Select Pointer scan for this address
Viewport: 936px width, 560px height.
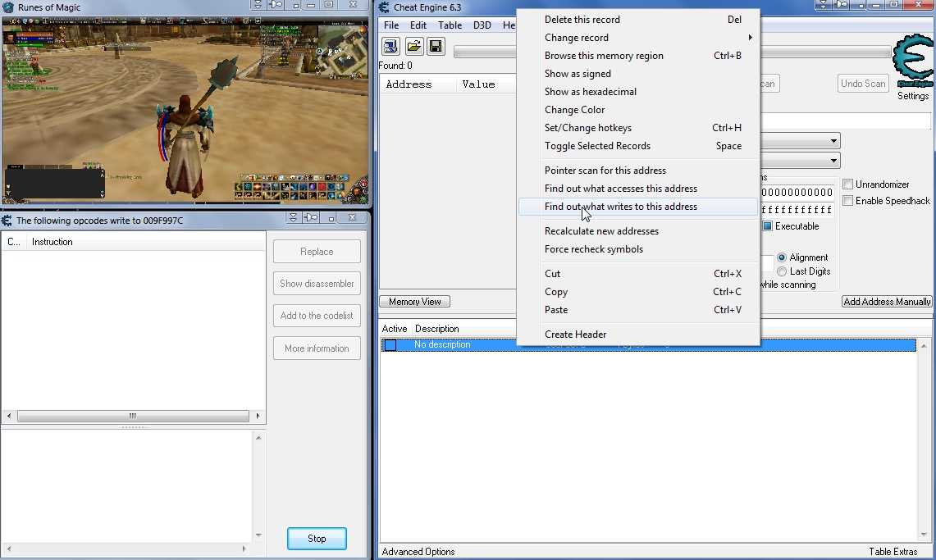coord(605,171)
